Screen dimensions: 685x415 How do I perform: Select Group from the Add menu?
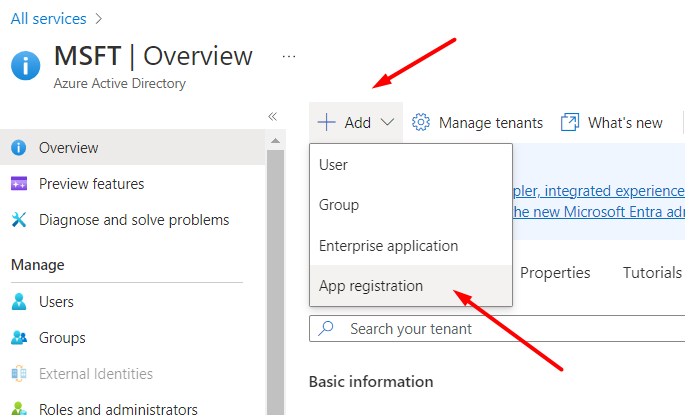[411, 205]
